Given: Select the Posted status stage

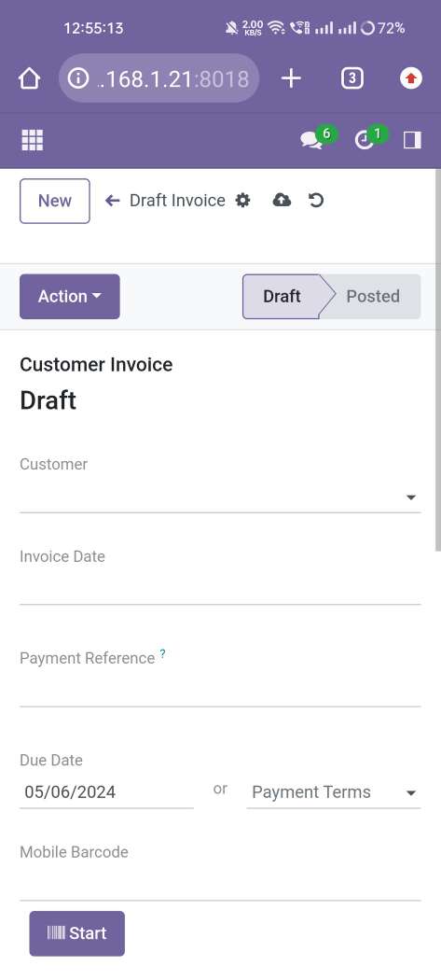Looking at the screenshot, I should pyautogui.click(x=373, y=296).
